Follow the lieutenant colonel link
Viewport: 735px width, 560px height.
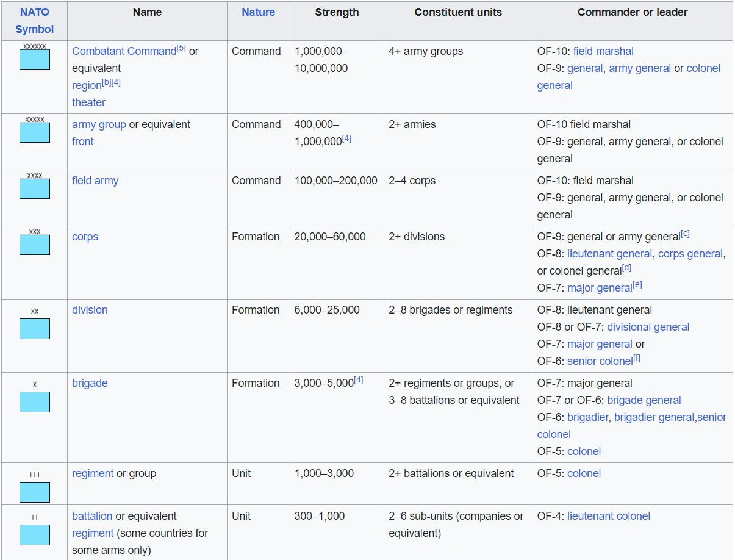(609, 516)
